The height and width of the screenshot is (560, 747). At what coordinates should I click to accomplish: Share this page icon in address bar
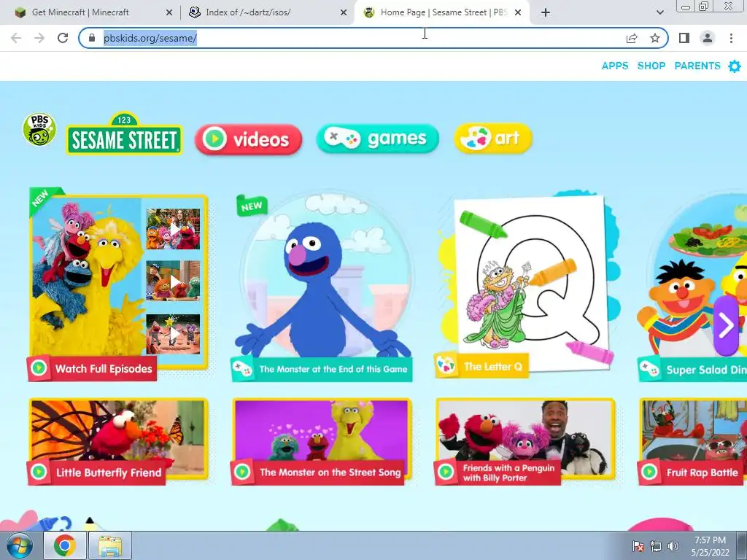click(x=632, y=38)
